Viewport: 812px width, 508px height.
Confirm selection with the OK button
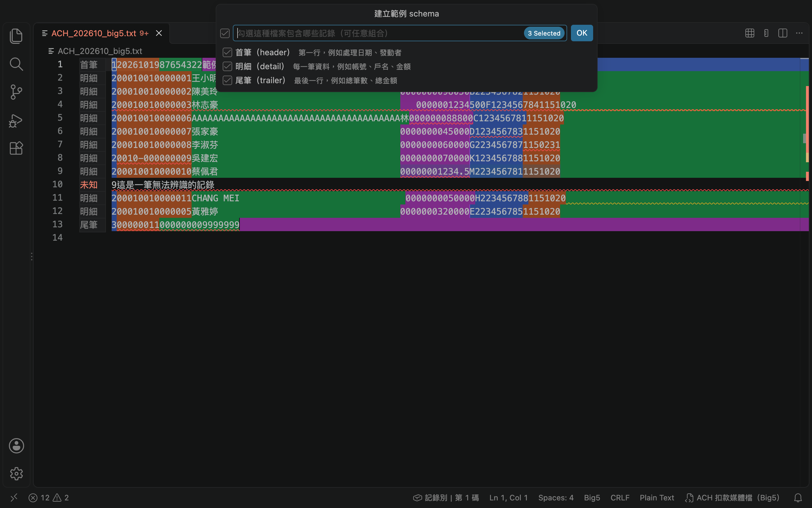pos(581,33)
